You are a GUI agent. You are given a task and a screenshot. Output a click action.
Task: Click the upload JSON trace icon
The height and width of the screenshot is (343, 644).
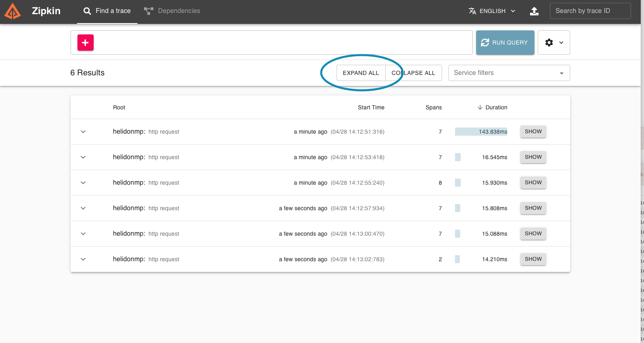coord(534,11)
